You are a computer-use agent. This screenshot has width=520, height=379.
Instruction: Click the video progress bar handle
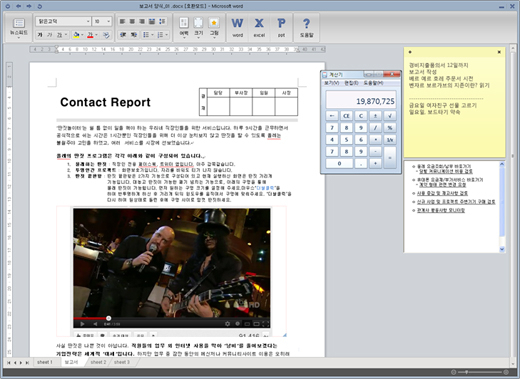pyautogui.click(x=108, y=318)
